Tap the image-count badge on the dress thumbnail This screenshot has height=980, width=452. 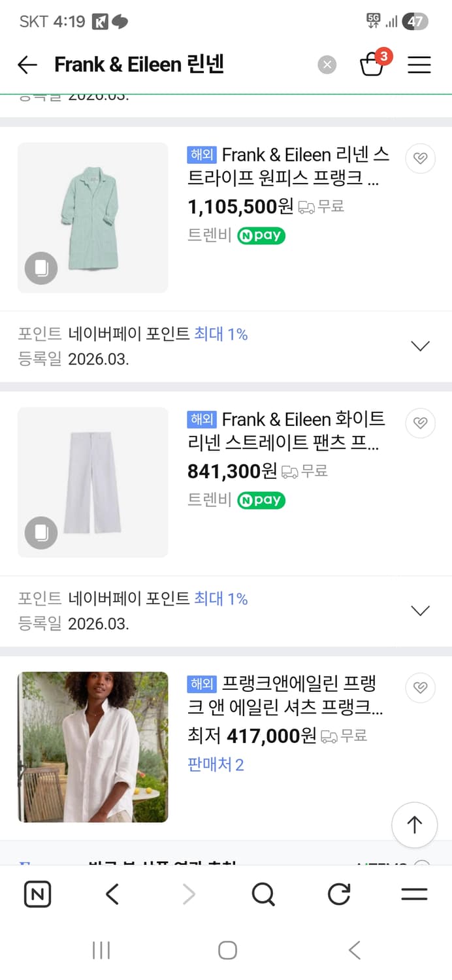[40, 268]
